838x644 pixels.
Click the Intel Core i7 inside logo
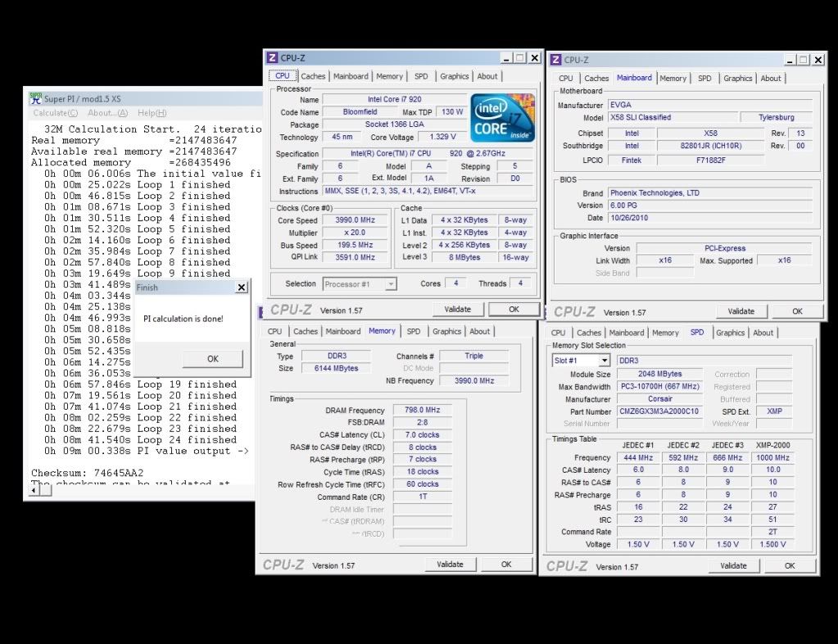502,118
